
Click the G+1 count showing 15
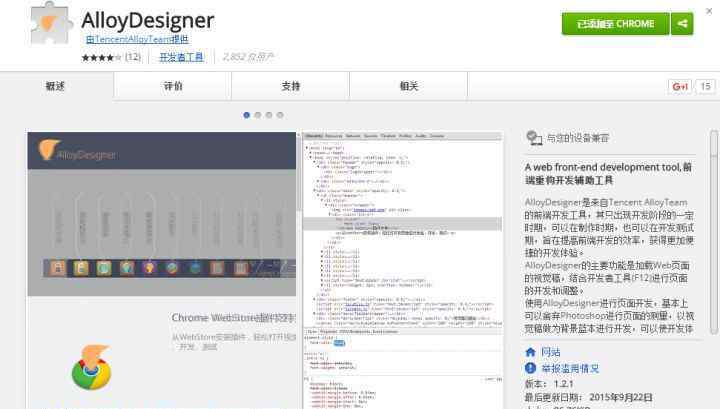706,86
